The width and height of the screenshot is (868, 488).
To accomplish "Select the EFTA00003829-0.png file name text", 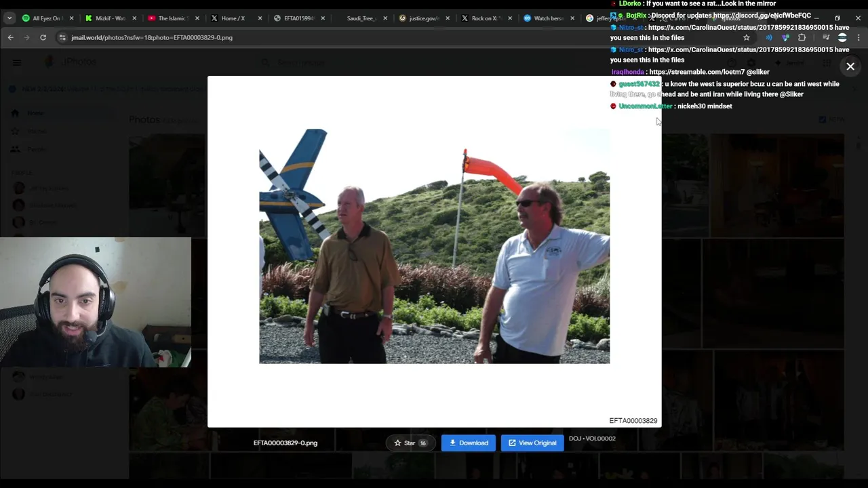I will point(285,443).
